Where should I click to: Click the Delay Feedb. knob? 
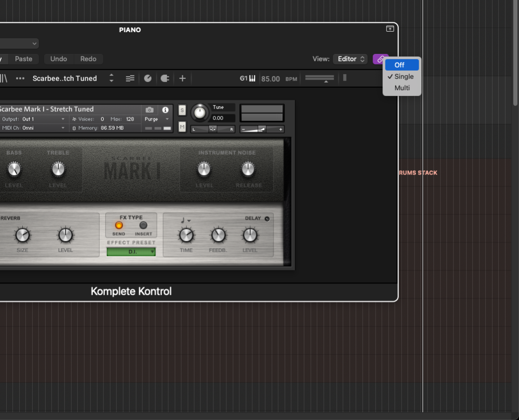point(218,235)
